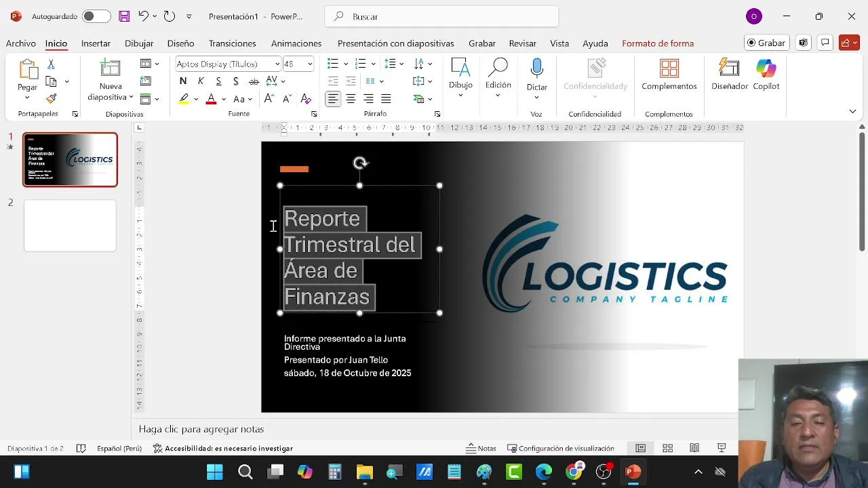Toggle center paragraph alignment
The width and height of the screenshot is (868, 488).
(351, 99)
